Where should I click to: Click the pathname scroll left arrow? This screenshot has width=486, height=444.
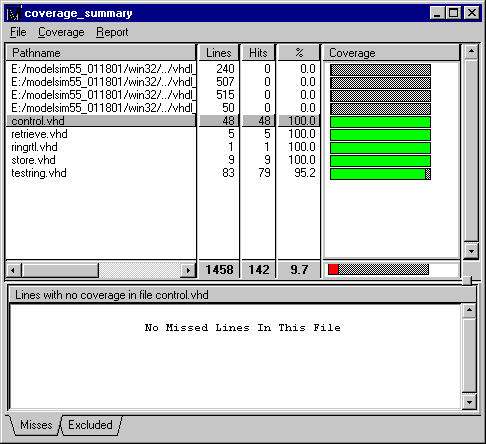coord(14,270)
